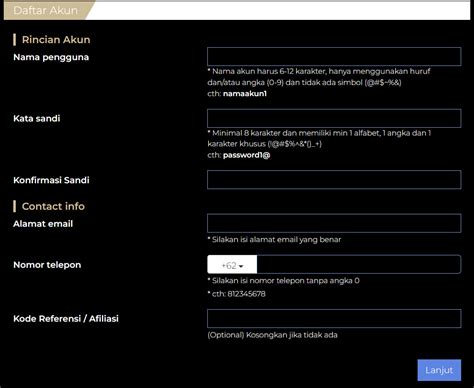This screenshot has width=474, height=388.
Task: Click the hint Nama akun harus 6-12 karakter
Action: pyautogui.click(x=319, y=77)
